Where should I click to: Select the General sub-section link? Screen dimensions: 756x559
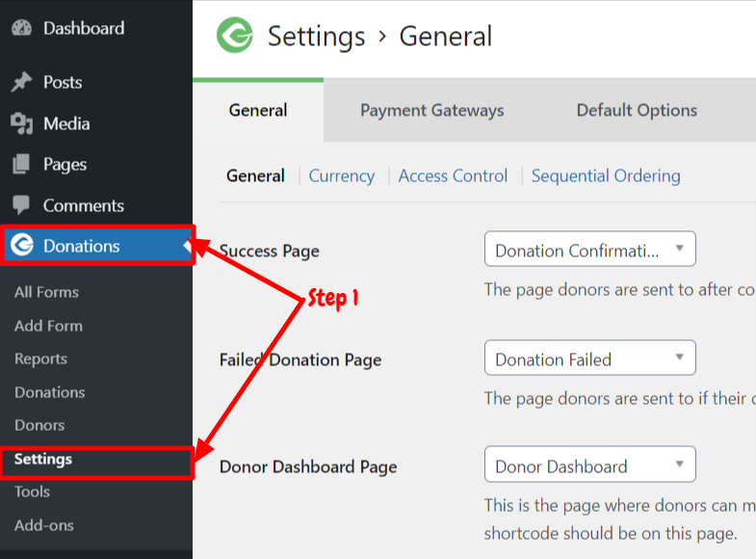[x=255, y=175]
